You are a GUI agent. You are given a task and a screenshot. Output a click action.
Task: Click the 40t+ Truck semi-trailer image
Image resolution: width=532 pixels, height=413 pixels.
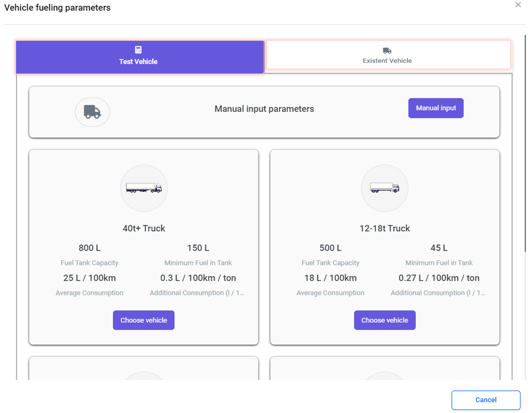[144, 188]
